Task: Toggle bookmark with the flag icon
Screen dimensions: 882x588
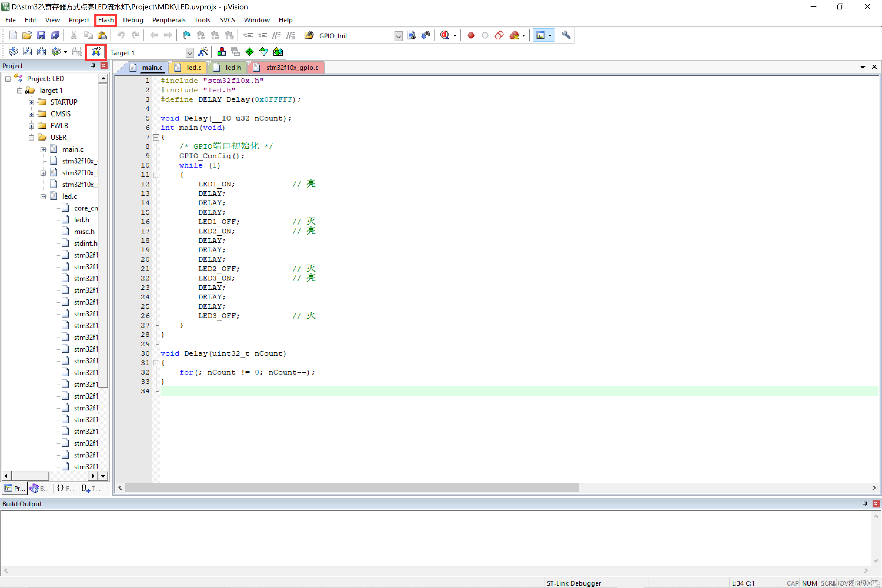Action: 186,35
